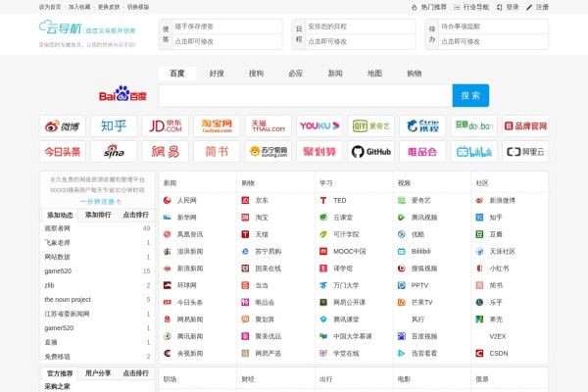Open game520 in the activity list

pos(58,270)
